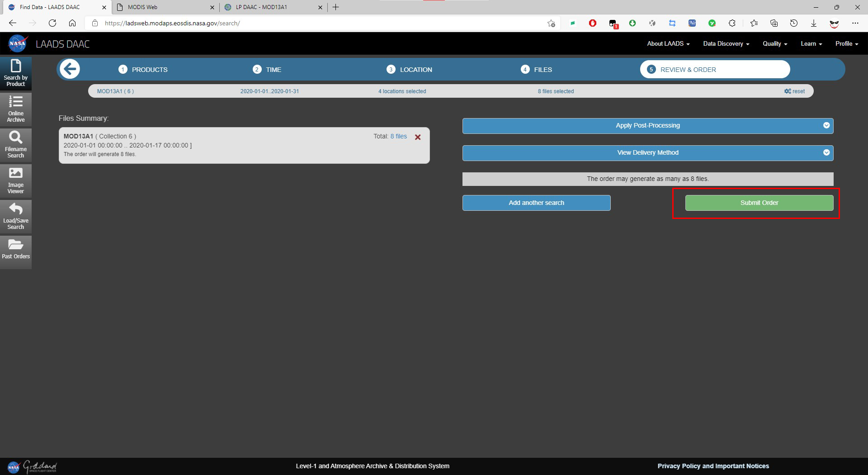
Task: Click the back arrow circle in wizard bar
Action: point(70,69)
